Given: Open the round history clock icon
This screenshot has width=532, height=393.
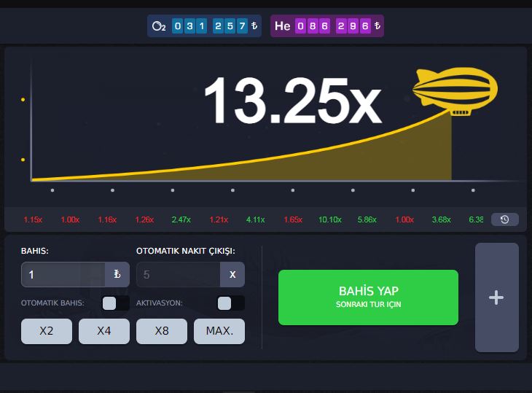Looking at the screenshot, I should 504,219.
